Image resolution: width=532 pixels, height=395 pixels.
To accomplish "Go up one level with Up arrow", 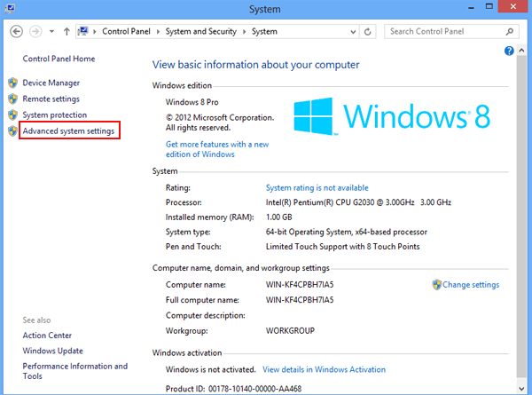I will click(66, 32).
